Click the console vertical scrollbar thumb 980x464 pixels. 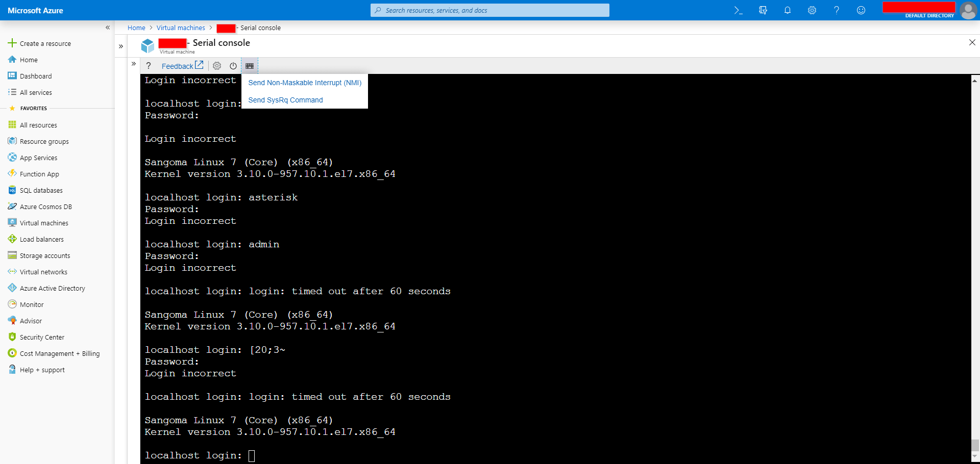pyautogui.click(x=975, y=445)
